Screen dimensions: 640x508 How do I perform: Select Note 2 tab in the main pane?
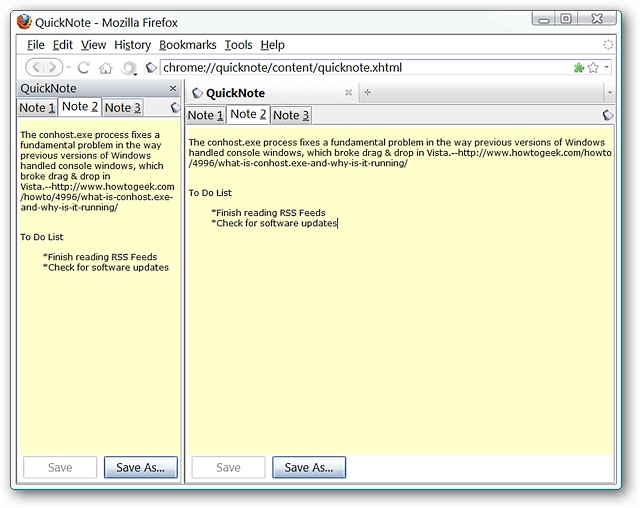pos(248,114)
